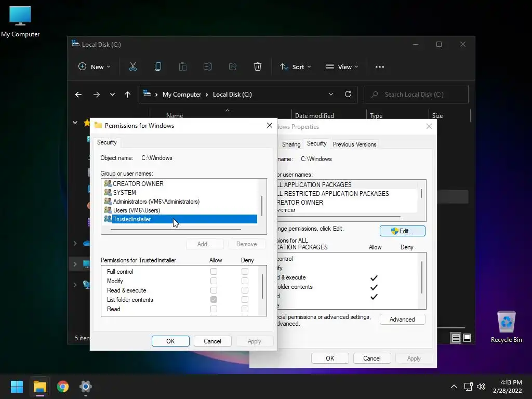Image resolution: width=532 pixels, height=399 pixels.
Task: Check Allow for Full control
Action: coord(214,271)
